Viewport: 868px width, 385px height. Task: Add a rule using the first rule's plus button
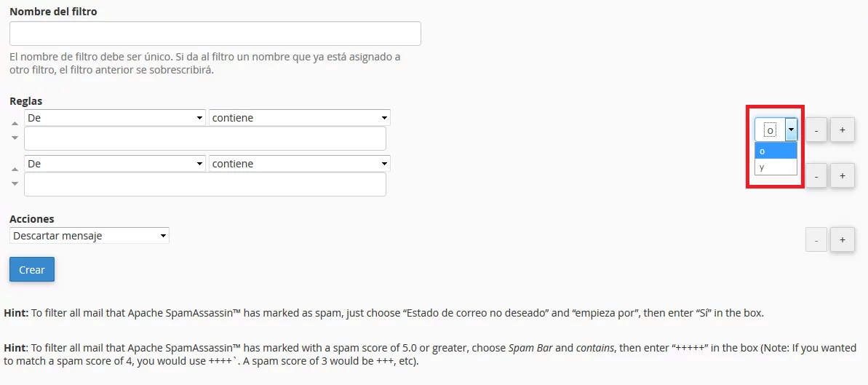click(843, 130)
